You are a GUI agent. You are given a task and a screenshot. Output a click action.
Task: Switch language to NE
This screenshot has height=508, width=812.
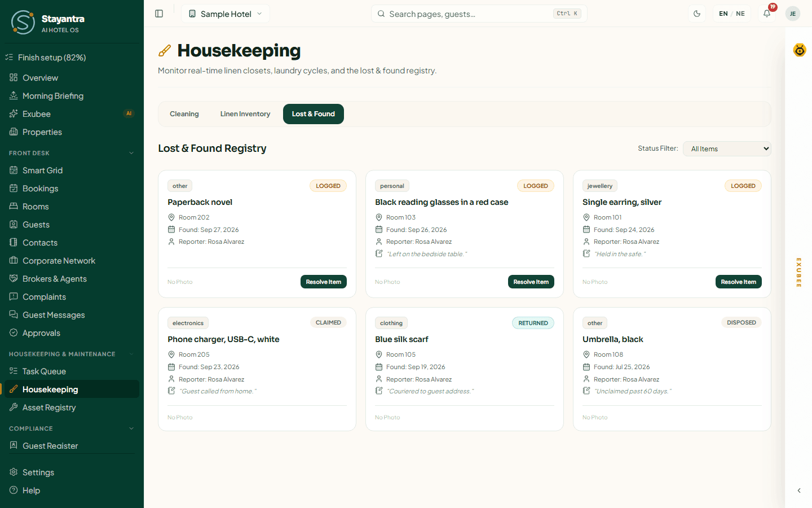740,14
